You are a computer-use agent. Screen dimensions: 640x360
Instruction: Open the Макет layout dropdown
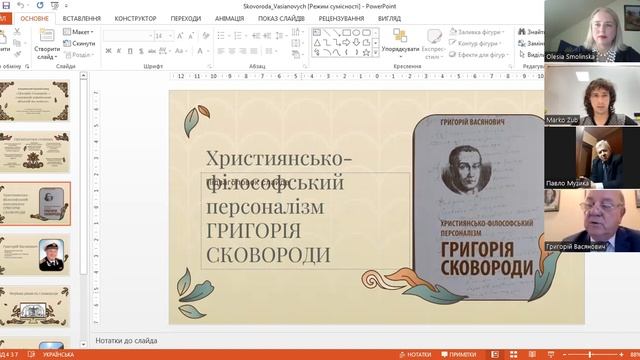(79, 31)
